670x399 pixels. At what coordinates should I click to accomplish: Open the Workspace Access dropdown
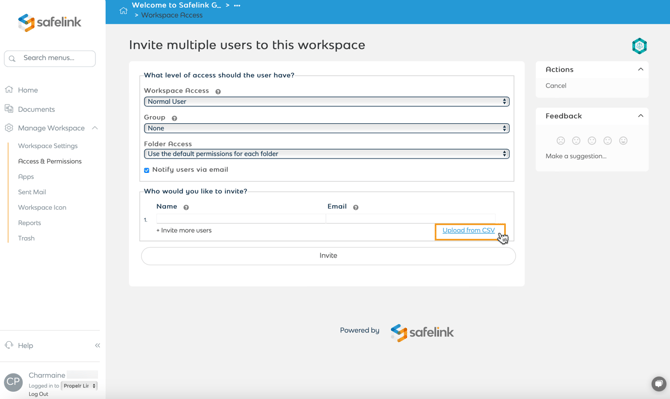[326, 102]
